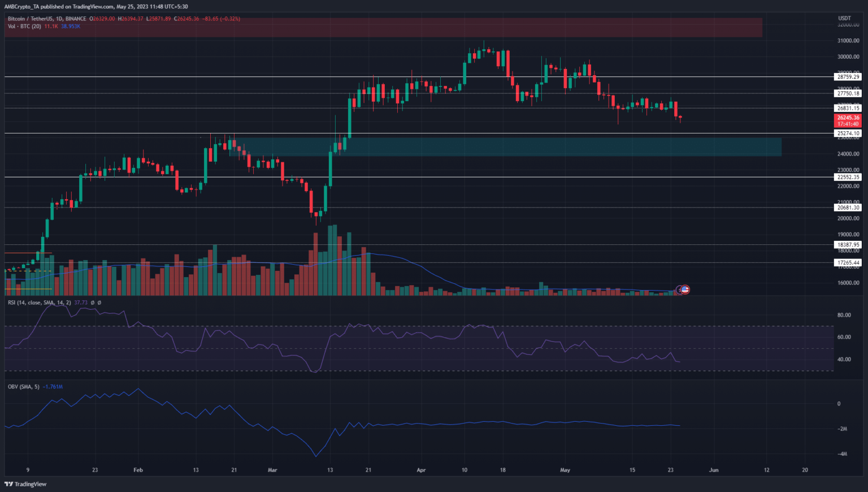868x492 pixels.
Task: Click the TradingView logo in the footer
Action: point(25,484)
